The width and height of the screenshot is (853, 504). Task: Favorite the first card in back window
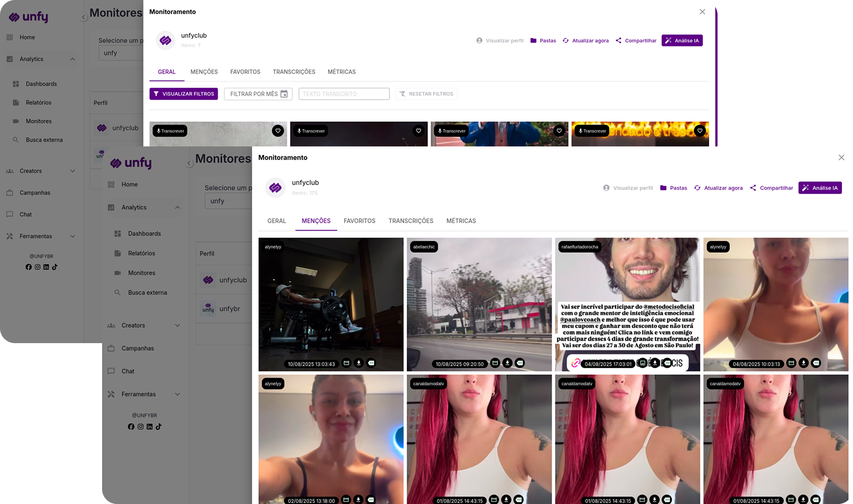coord(278,131)
